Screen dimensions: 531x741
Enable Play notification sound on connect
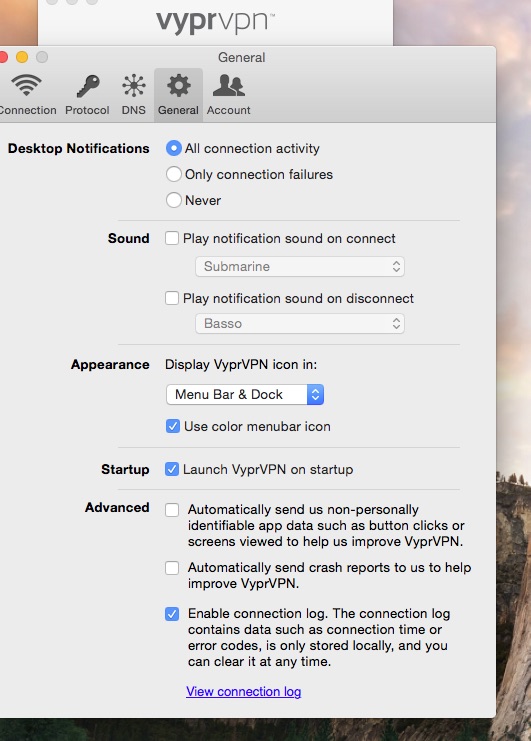(x=172, y=238)
